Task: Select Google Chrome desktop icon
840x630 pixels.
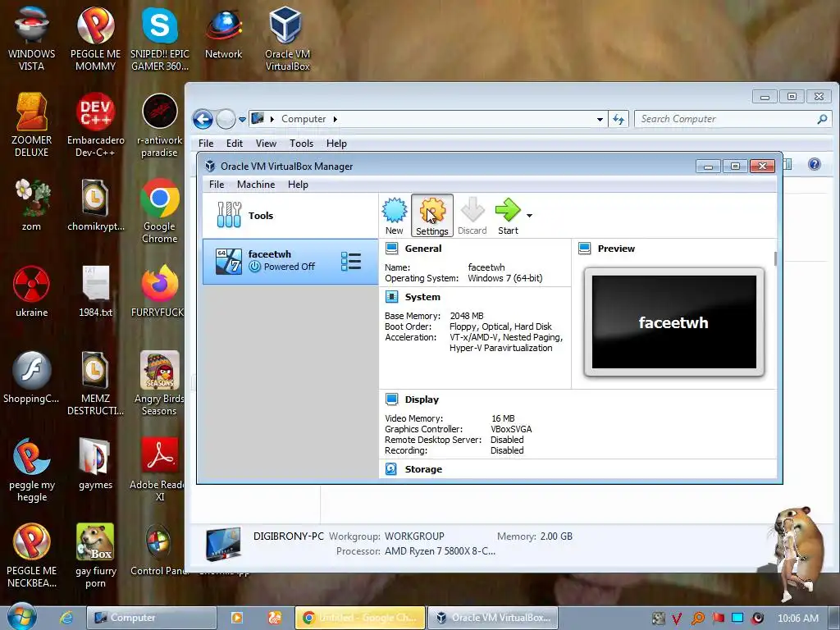Action: pyautogui.click(x=160, y=211)
